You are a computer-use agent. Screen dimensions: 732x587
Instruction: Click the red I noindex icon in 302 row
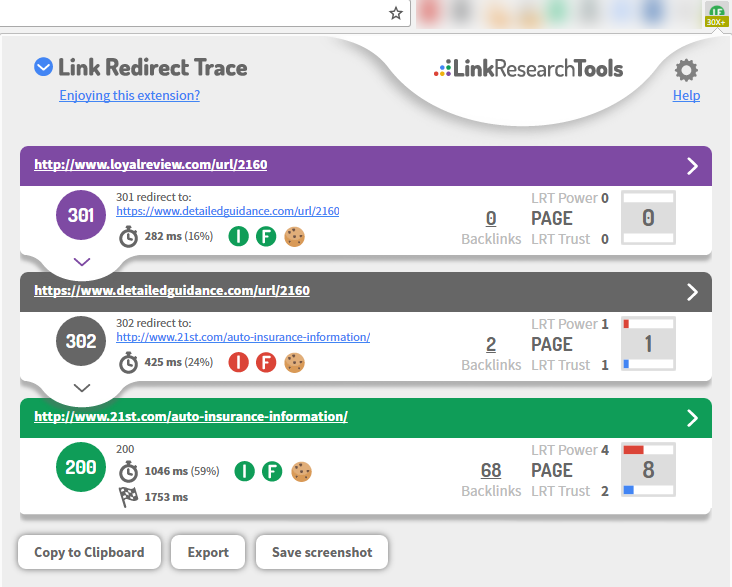click(239, 362)
